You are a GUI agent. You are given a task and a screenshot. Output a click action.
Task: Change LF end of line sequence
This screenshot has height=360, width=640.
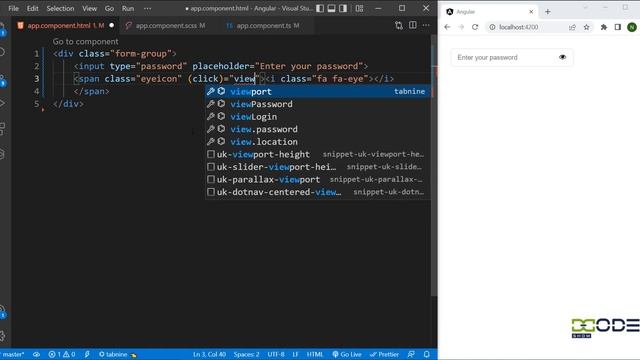pos(296,354)
